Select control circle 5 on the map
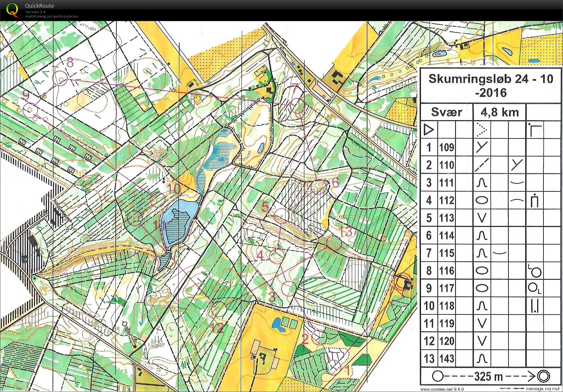The height and width of the screenshot is (392, 563). point(281,216)
